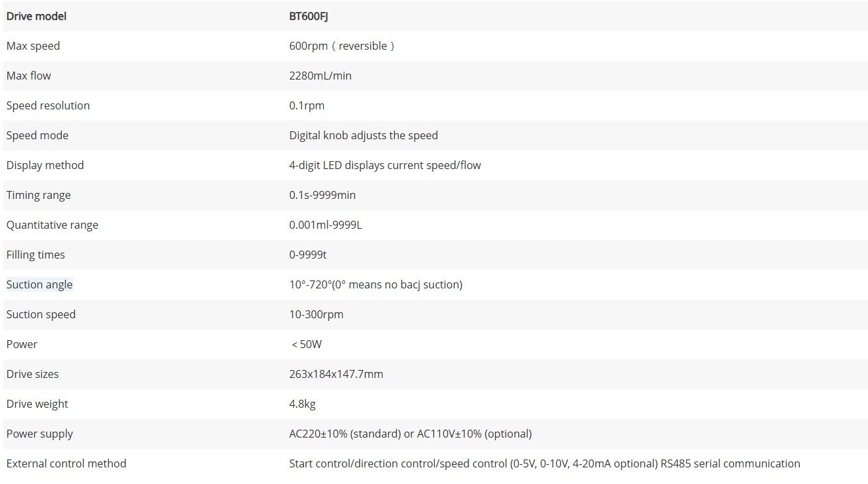Click the "Max flow" label
868x484 pixels.
[29, 76]
